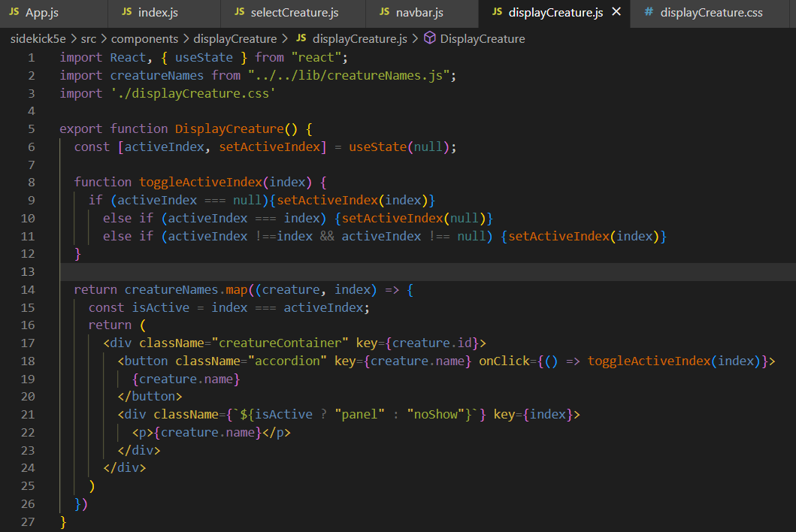This screenshot has height=532, width=796.
Task: Click '{creature.name}' on line 19
Action: pos(186,379)
